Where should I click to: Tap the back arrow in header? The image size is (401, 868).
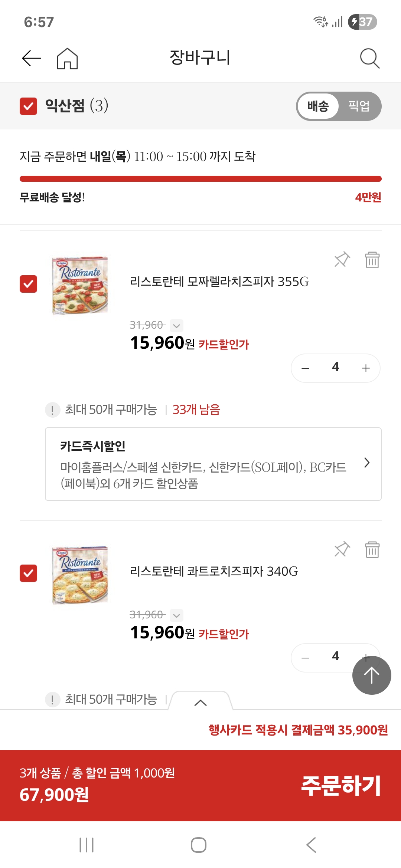(32, 58)
